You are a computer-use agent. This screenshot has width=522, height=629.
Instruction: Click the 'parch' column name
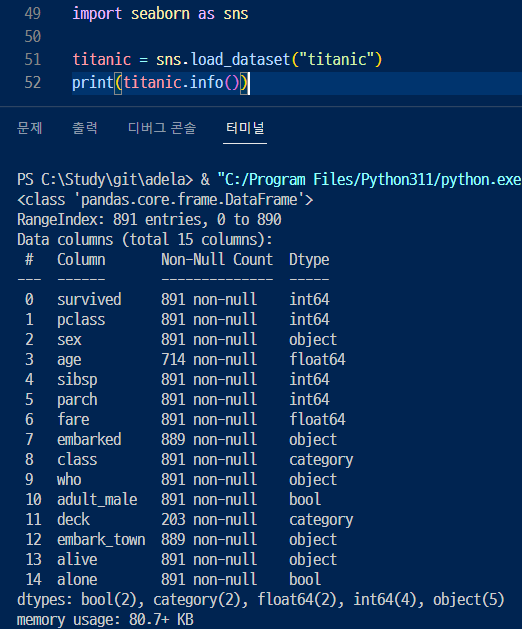coord(77,400)
